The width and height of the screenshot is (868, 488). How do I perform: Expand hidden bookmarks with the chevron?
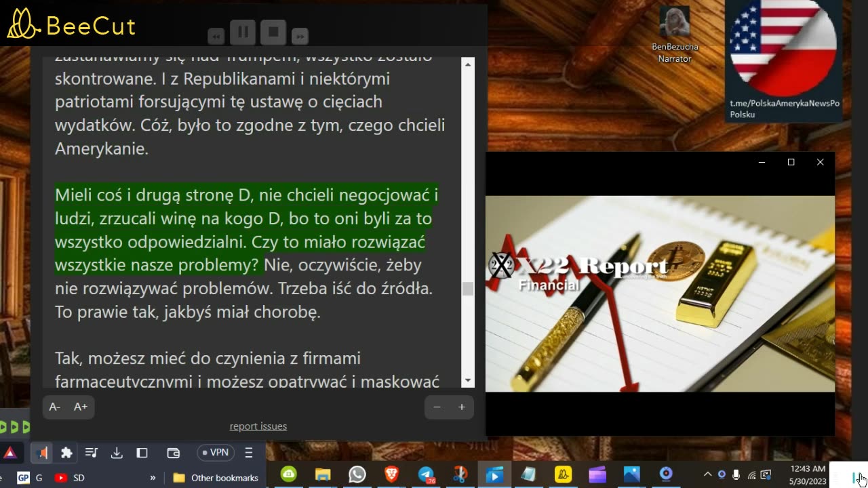click(x=153, y=478)
